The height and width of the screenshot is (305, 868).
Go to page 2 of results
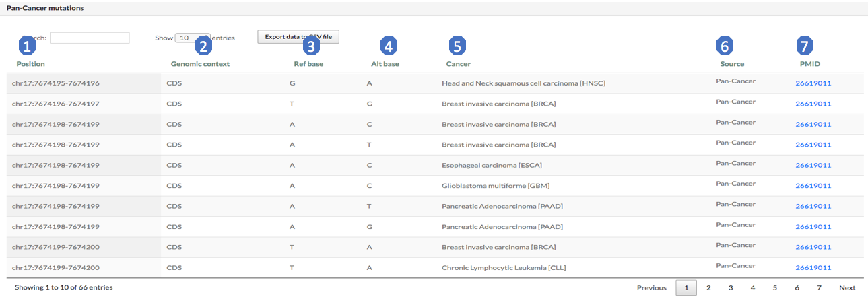708,288
